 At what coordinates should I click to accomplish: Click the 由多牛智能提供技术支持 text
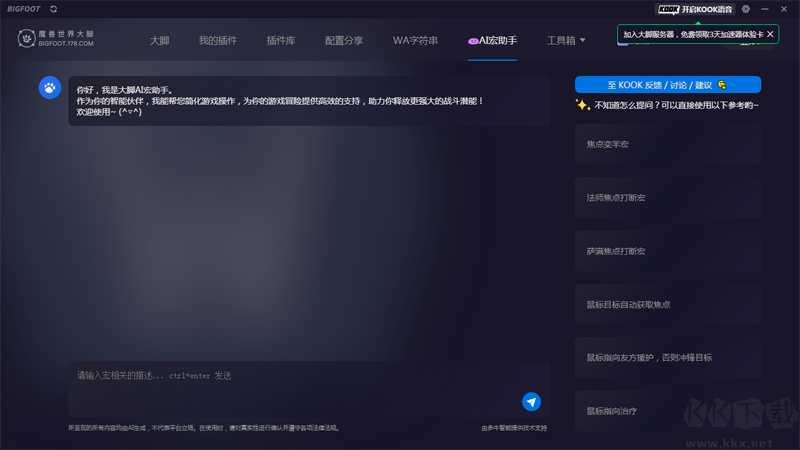pyautogui.click(x=514, y=428)
